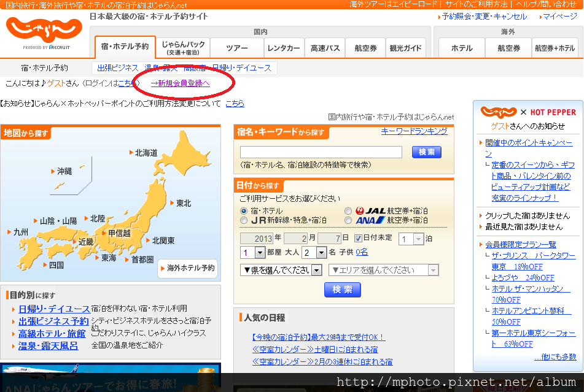584x392 pixels.
Task: Open 予約照会・変更・キャンセル link
Action: point(484,17)
